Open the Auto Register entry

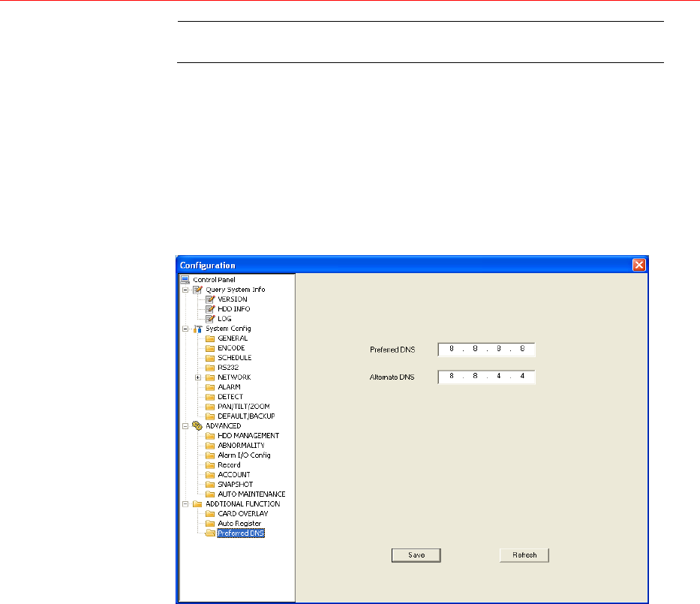[x=239, y=524]
